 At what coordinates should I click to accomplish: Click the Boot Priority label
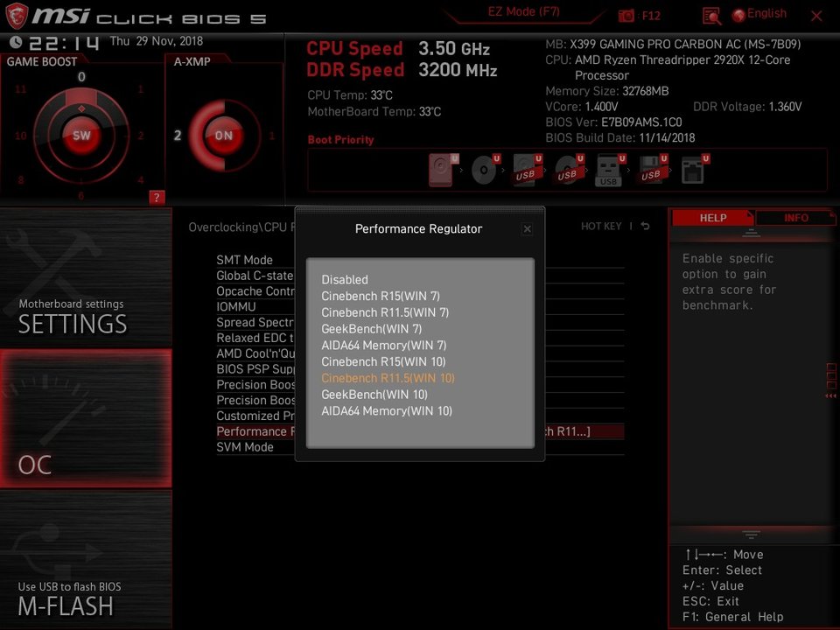click(x=340, y=140)
